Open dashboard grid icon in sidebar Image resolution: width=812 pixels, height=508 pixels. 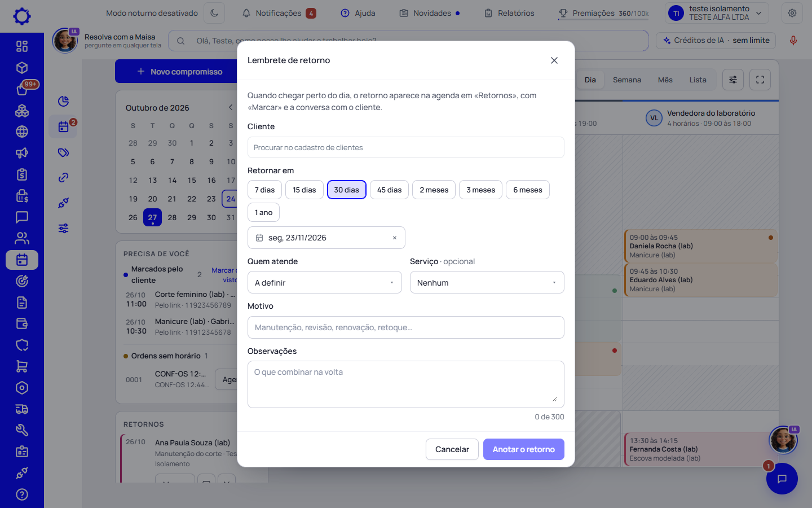click(22, 46)
